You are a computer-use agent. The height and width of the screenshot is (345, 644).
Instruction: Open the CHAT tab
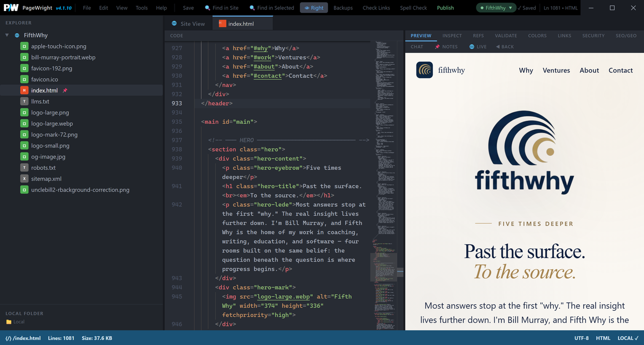(x=417, y=47)
